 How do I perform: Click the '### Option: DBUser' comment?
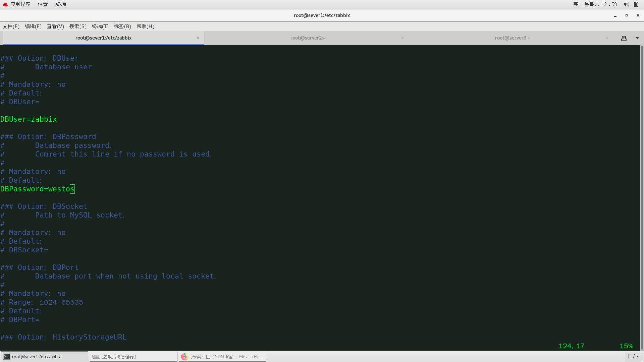coord(40,58)
